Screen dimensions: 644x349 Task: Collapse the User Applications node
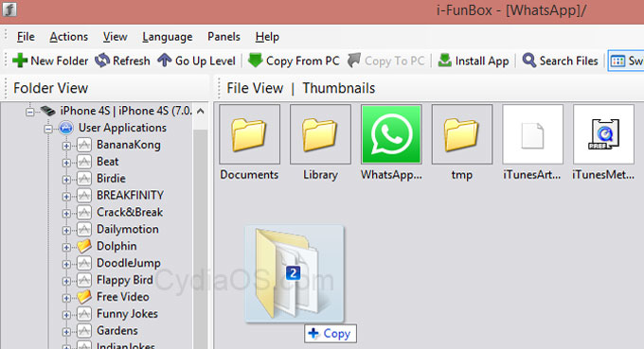tap(48, 129)
